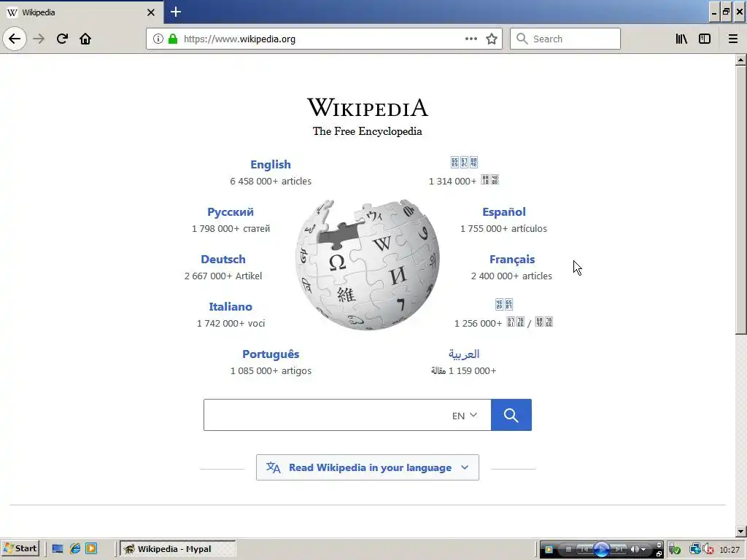Click the 10:27 system clock

[729, 550]
